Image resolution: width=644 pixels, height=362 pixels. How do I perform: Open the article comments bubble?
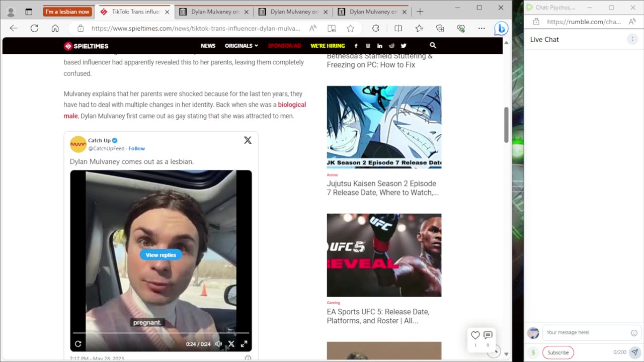coord(488,335)
